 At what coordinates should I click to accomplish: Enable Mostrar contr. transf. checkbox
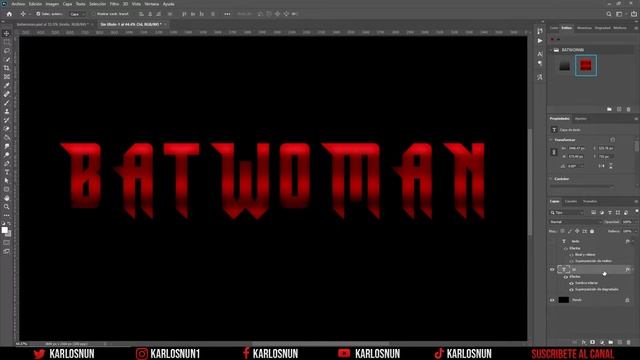pos(93,14)
